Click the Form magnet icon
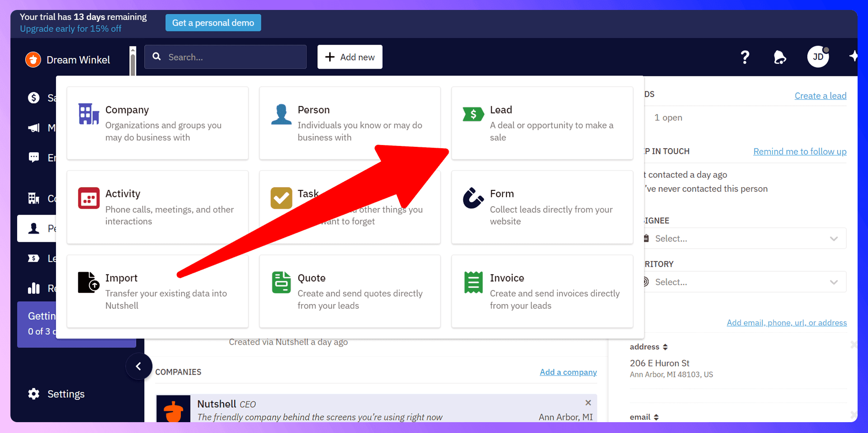The height and width of the screenshot is (433, 868). 473,198
